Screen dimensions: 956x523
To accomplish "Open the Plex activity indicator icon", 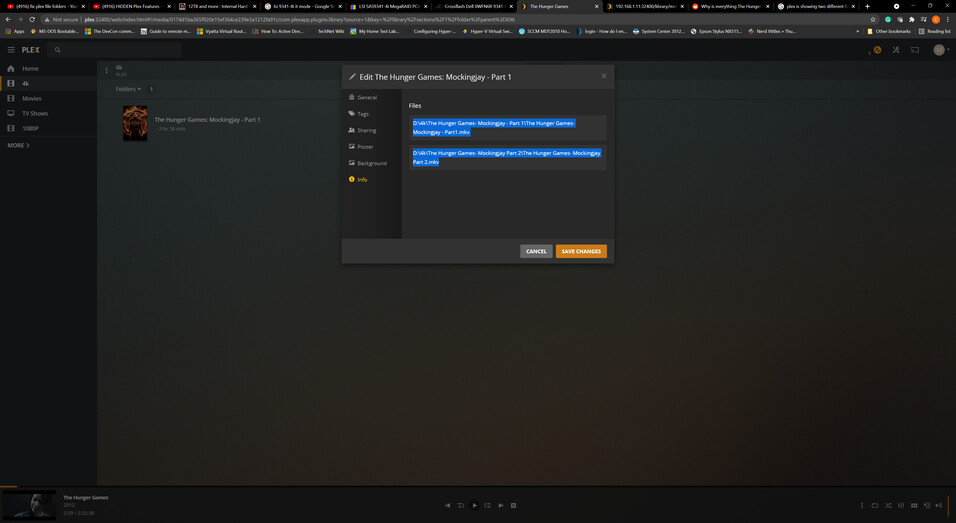I will pyautogui.click(x=877, y=50).
